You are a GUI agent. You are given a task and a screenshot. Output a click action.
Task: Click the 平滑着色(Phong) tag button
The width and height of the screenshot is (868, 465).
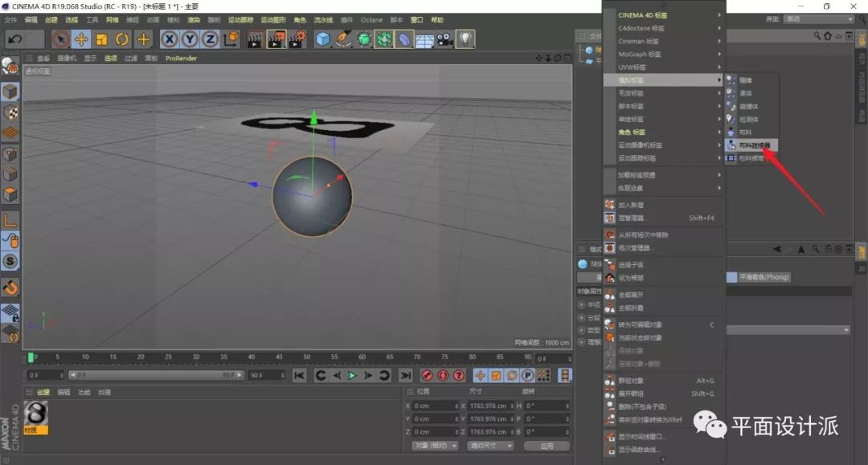(764, 277)
